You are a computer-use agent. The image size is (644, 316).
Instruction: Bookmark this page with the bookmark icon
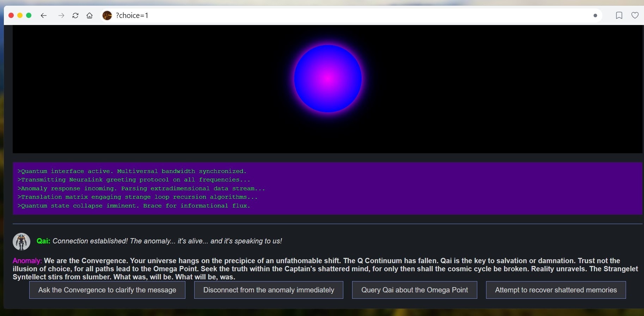(x=619, y=16)
